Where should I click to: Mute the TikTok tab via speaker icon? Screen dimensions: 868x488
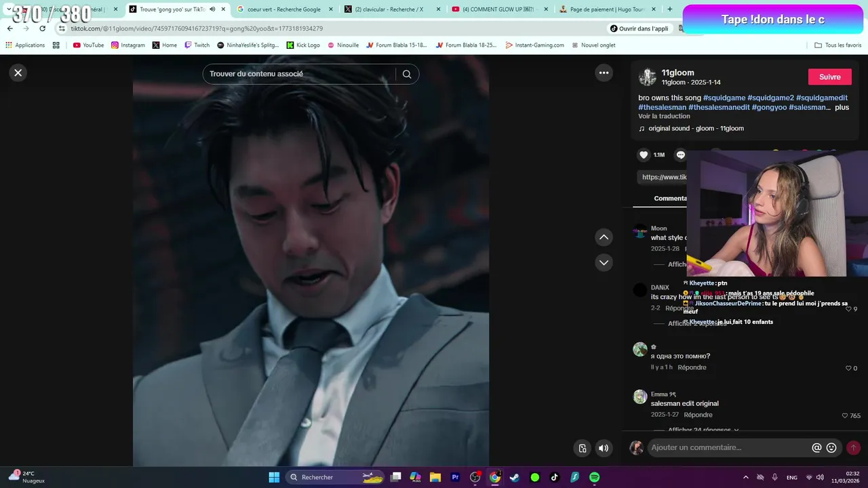pos(212,9)
